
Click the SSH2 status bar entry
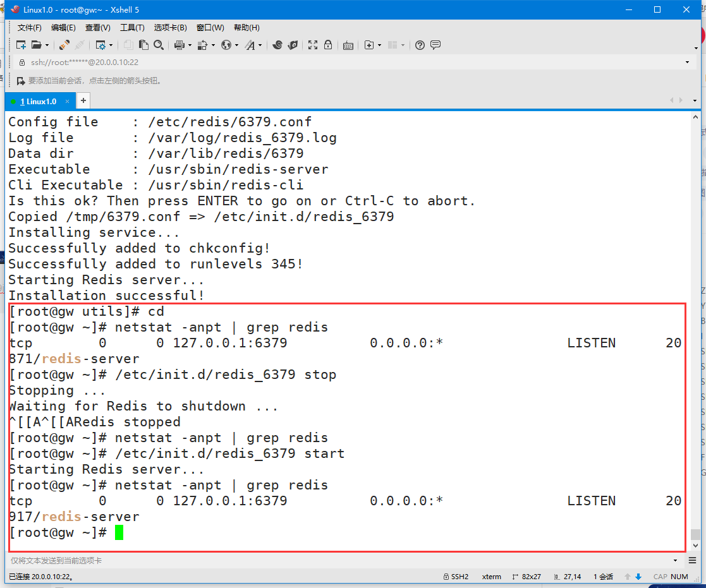(x=456, y=576)
